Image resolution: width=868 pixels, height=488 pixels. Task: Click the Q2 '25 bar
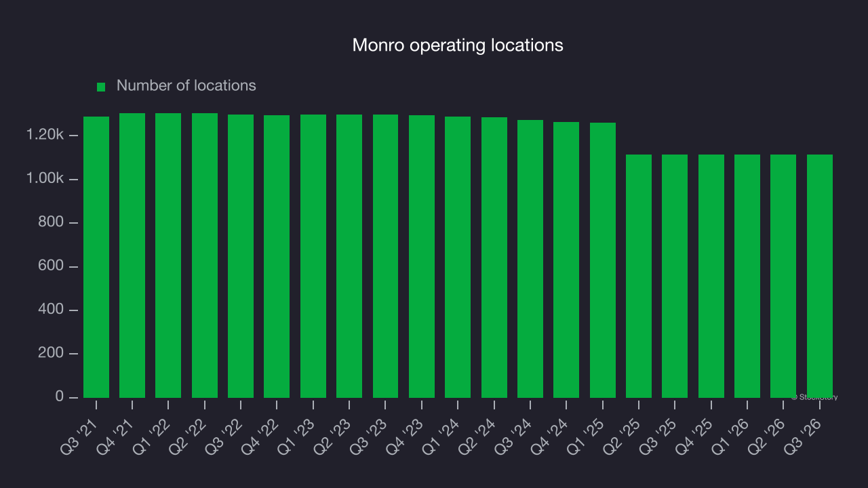pos(639,276)
